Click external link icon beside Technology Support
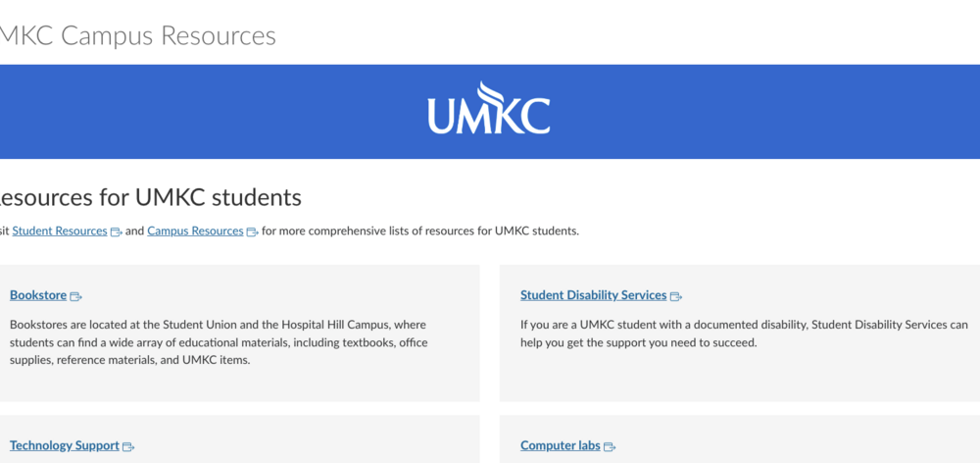 [127, 446]
